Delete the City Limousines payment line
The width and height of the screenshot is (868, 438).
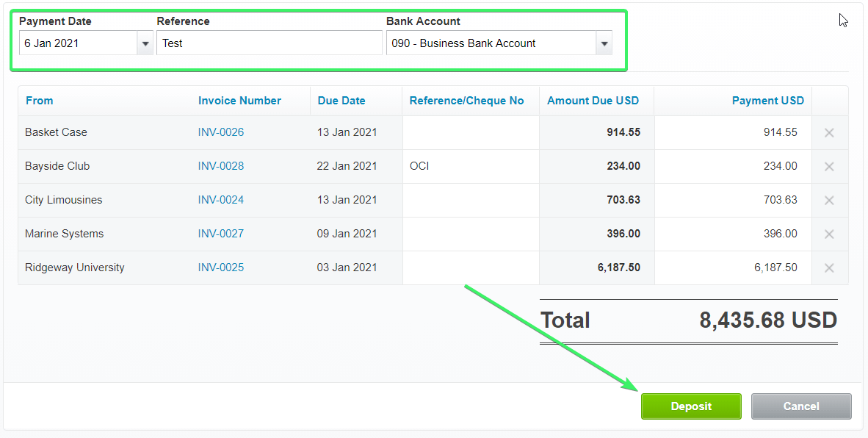tap(829, 200)
